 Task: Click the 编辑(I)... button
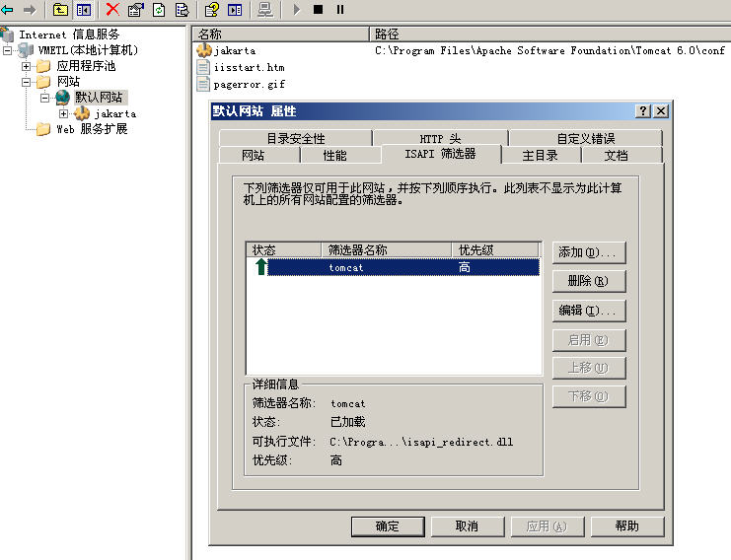(588, 311)
